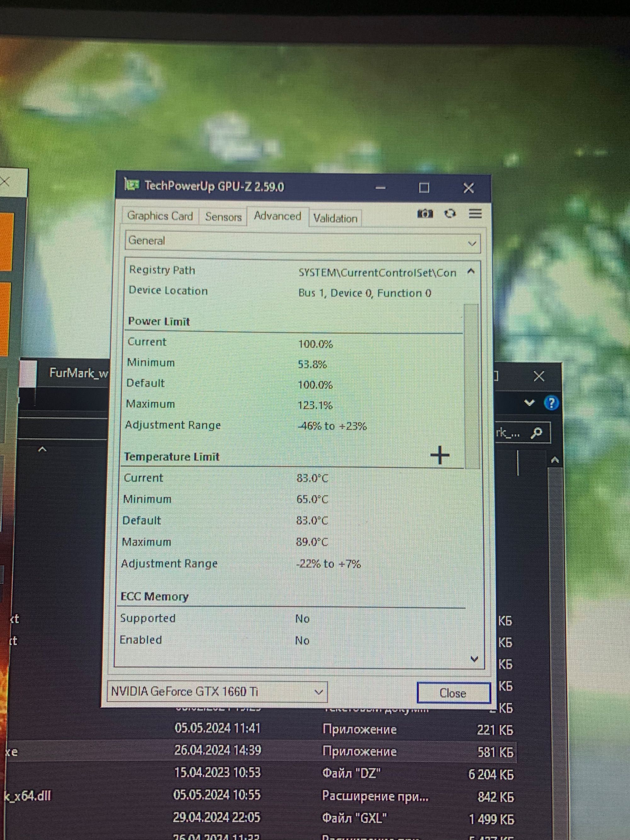Screen dimensions: 630x840
Task: Click the Temperature Limit section heading
Action: pos(172,456)
